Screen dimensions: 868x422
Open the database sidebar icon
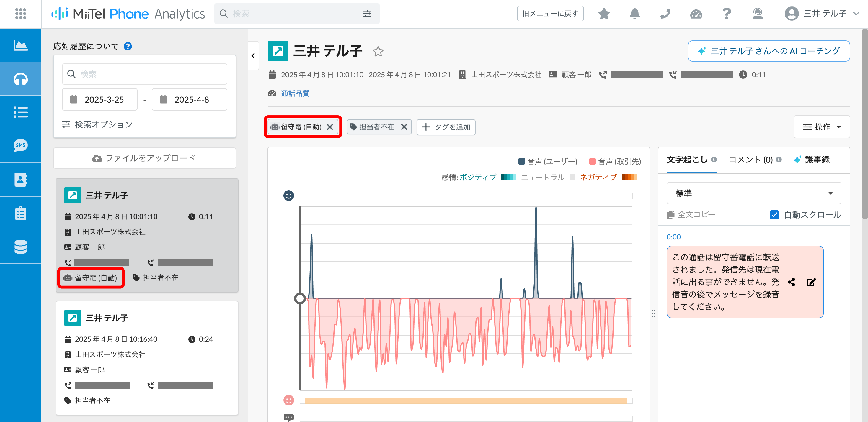click(21, 247)
